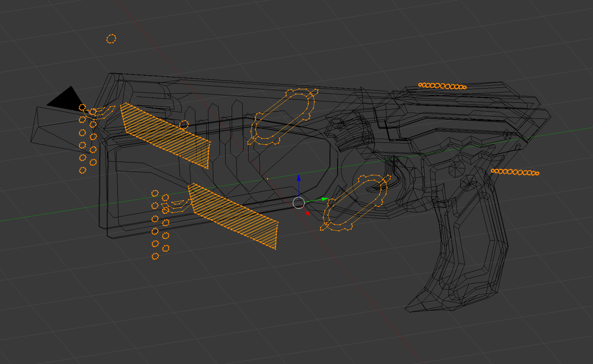The image size is (593, 364).
Task: Click the white circle at the manipulator center
Action: pos(299,203)
